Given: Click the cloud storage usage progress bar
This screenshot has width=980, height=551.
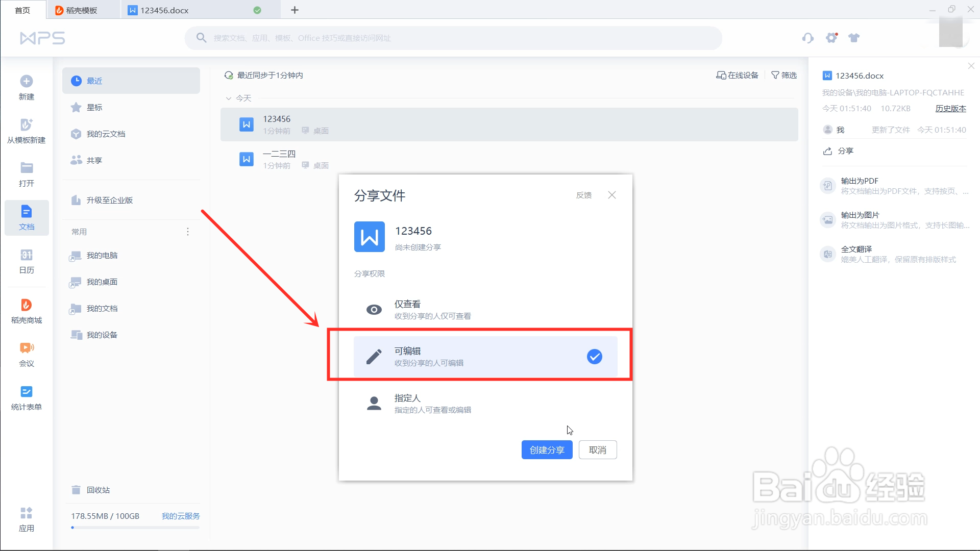Looking at the screenshot, I should 135,528.
